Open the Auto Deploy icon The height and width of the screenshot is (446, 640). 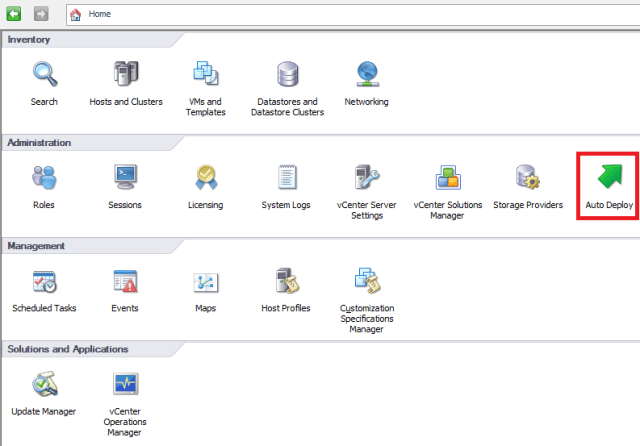pos(609,176)
